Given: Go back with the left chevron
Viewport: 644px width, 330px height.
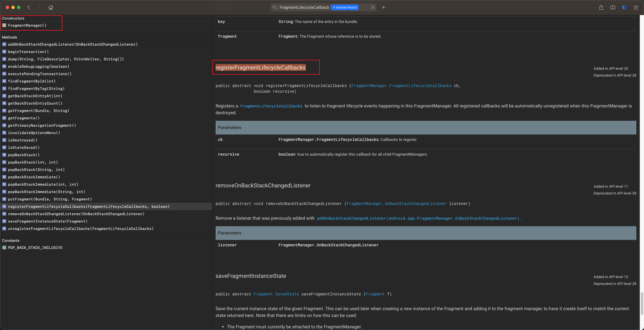Looking at the screenshot, I should [x=29, y=7].
